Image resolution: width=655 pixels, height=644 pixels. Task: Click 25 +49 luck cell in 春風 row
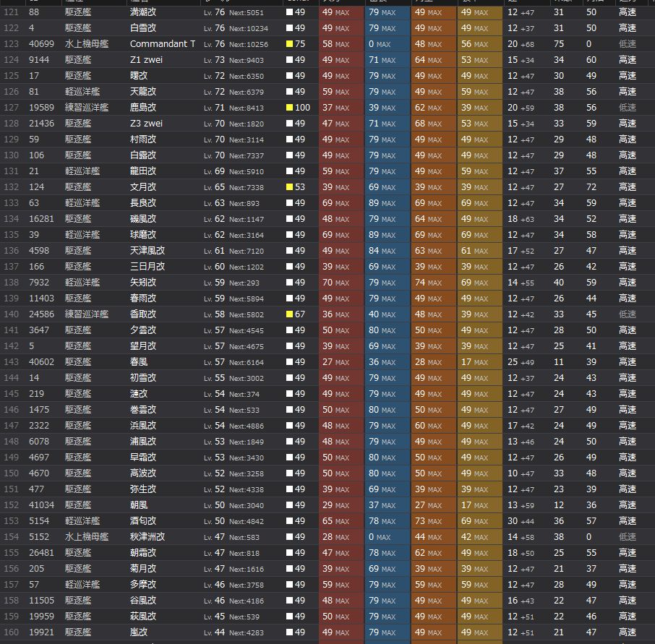[x=526, y=362]
